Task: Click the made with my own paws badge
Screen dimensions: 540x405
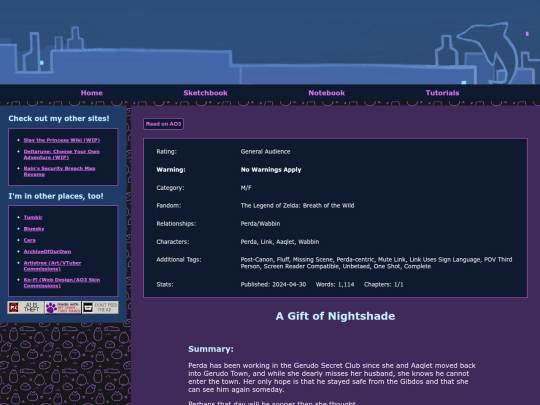Action: point(63,307)
